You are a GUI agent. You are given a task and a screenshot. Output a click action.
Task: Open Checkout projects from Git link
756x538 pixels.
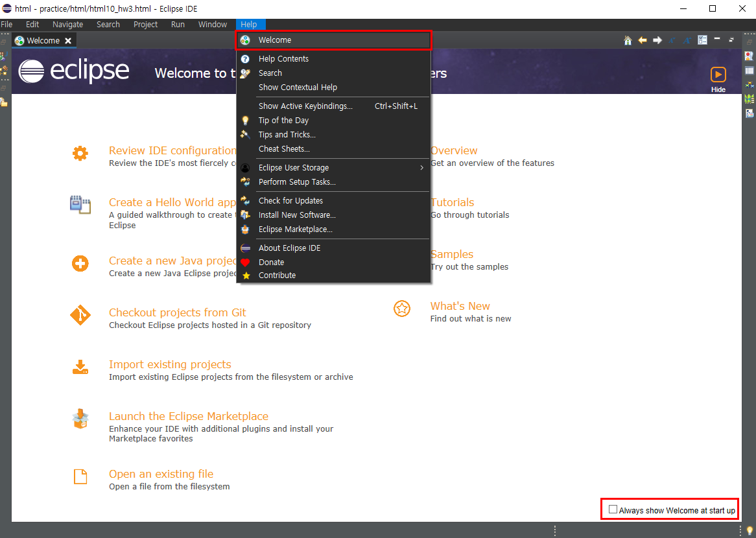coord(178,312)
